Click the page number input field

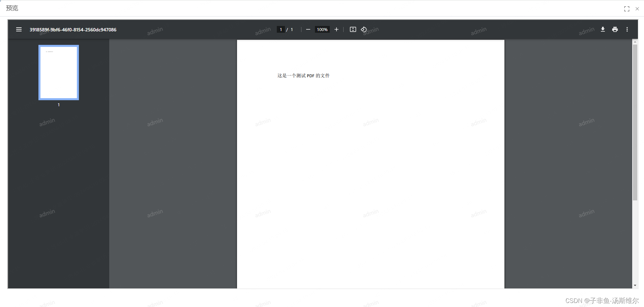(281, 29)
